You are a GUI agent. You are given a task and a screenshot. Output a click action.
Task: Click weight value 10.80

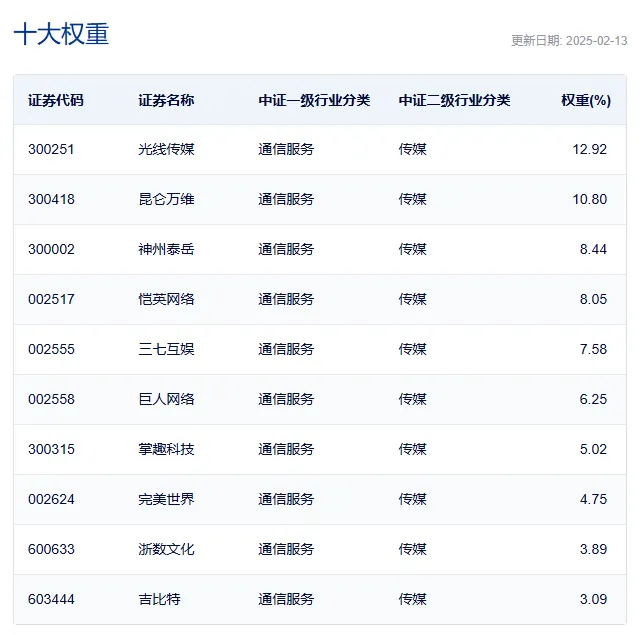(x=589, y=199)
